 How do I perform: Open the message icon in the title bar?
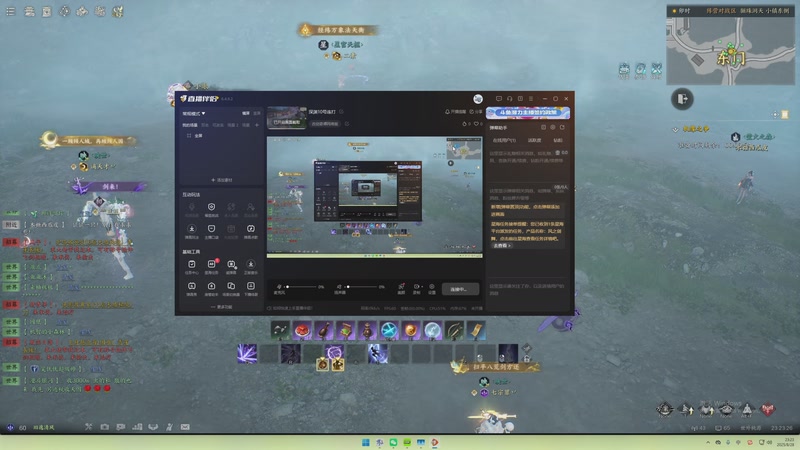[498, 99]
